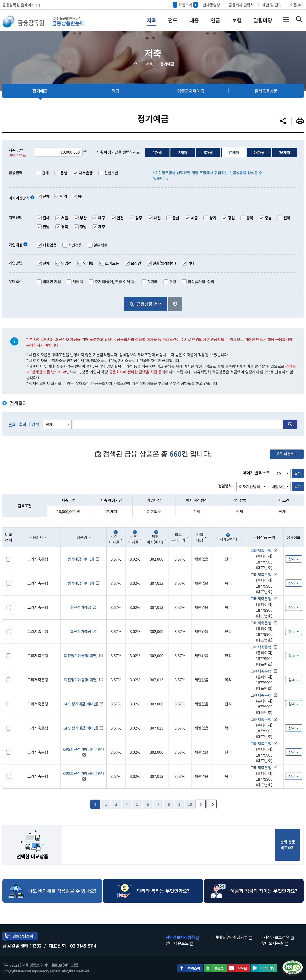Switch to 절세금융상품 tab

click(x=266, y=91)
